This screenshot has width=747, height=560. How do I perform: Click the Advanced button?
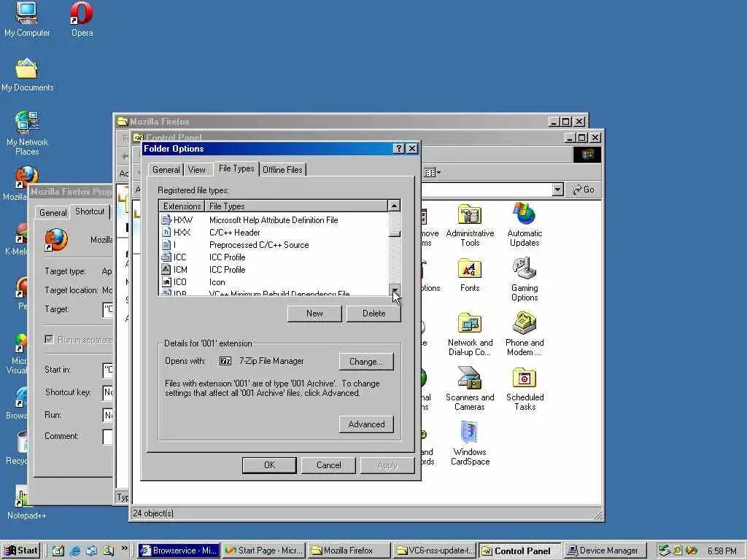[x=366, y=424]
